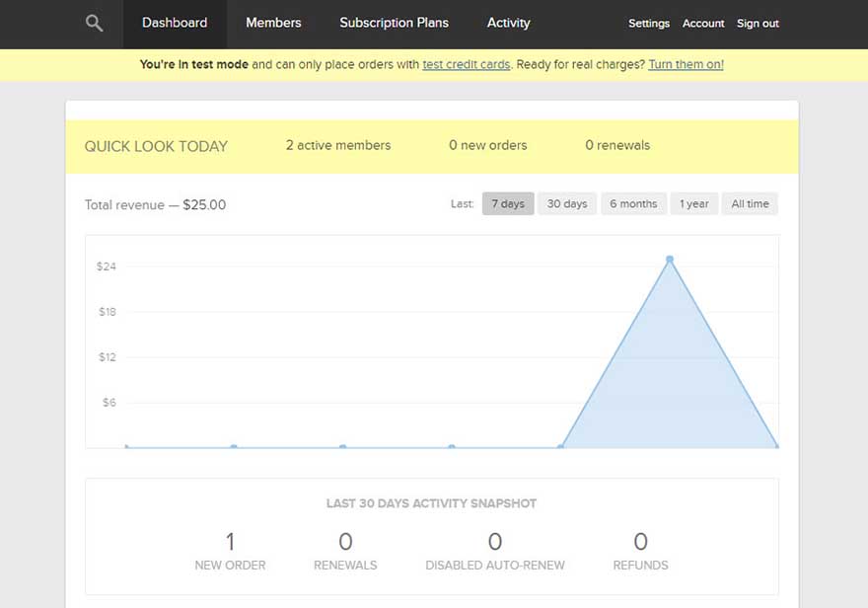Switch revenue view to 1 year
868x608 pixels.
(x=694, y=203)
